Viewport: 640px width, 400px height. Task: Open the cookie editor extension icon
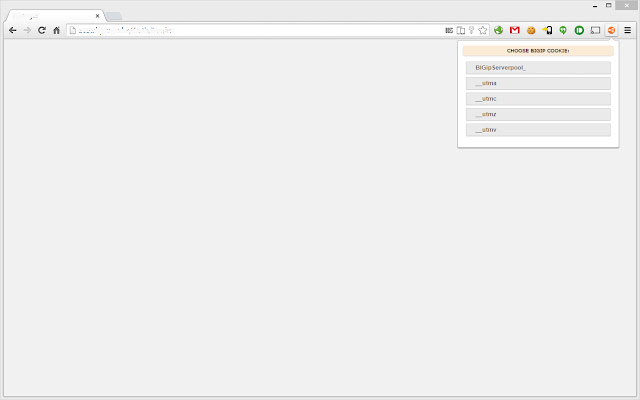(531, 30)
